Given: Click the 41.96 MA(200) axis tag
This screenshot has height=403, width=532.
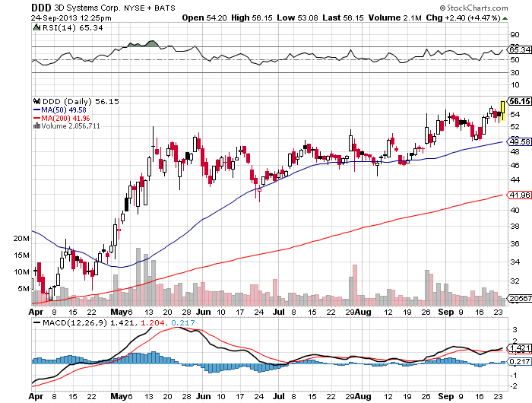Looking at the screenshot, I should [520, 195].
